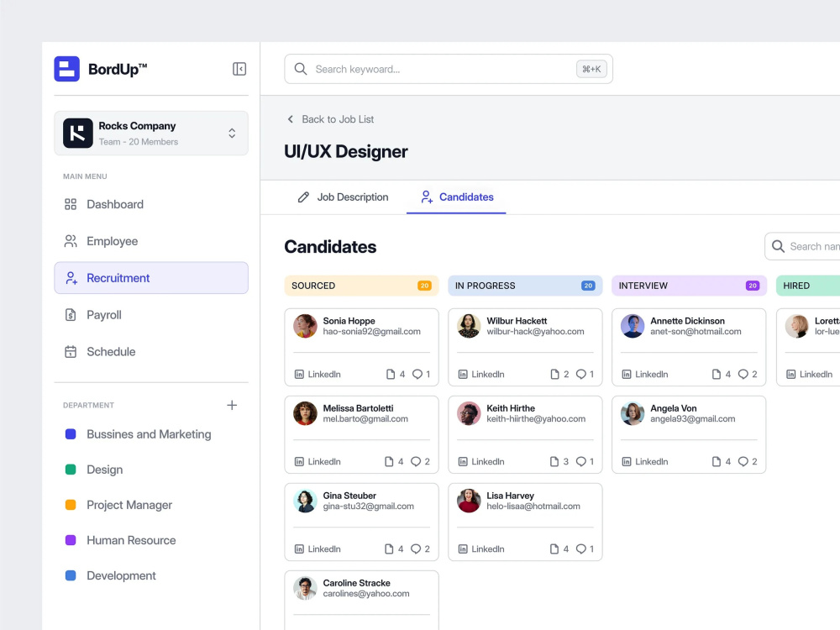Switch to the Candidates tab
The width and height of the screenshot is (840, 630).
click(x=456, y=197)
